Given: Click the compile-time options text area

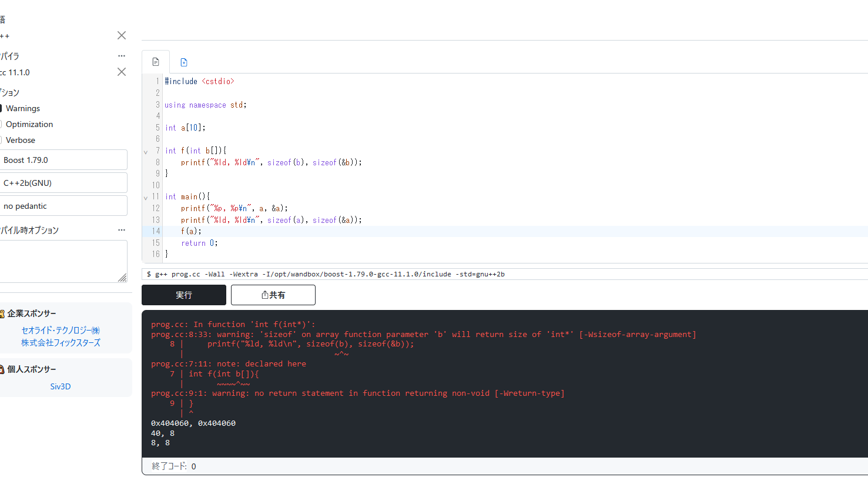Looking at the screenshot, I should tap(63, 261).
